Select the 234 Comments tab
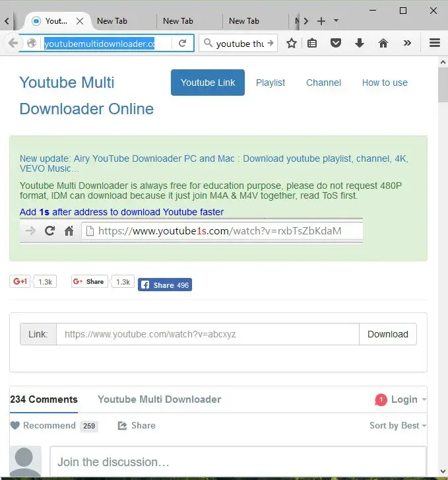The width and height of the screenshot is (448, 480). click(44, 399)
